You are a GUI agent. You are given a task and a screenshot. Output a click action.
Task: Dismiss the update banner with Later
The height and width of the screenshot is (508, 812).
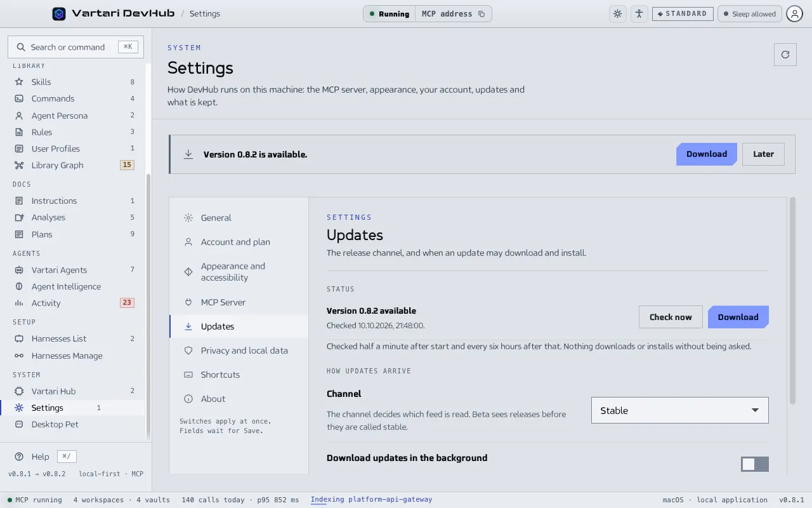(x=763, y=154)
